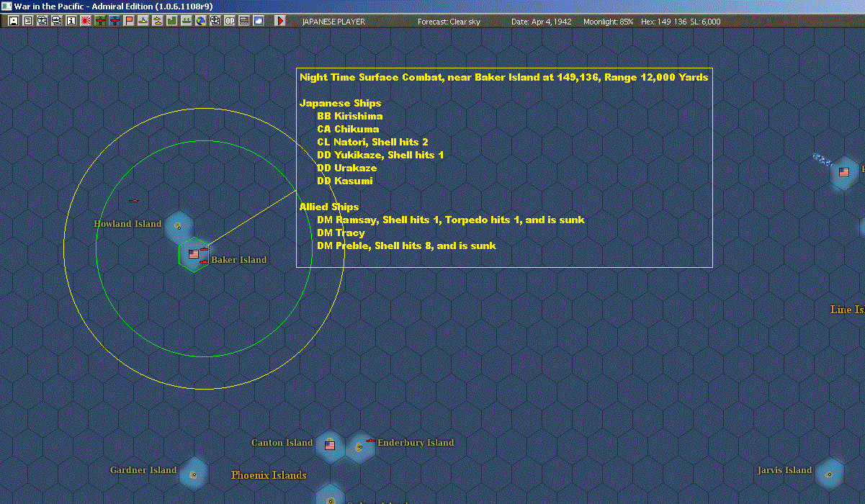Click the US flag at Baker Island hex
The image size is (865, 504).
193,254
